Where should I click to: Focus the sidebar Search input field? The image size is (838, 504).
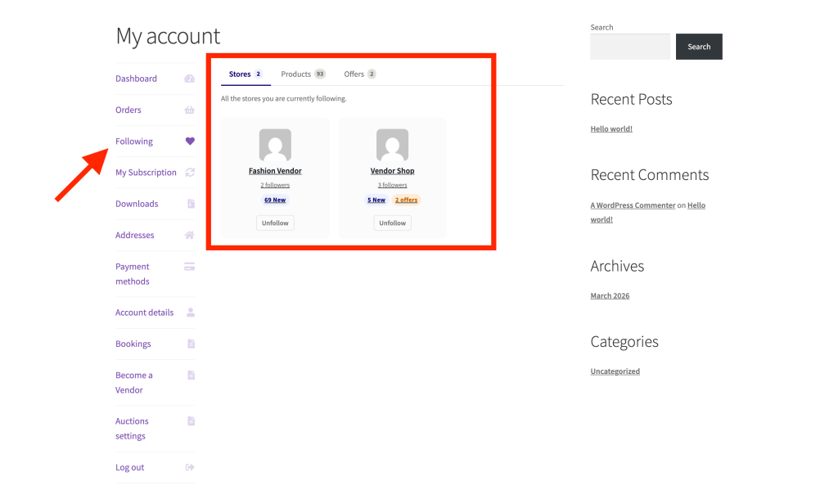tap(630, 47)
